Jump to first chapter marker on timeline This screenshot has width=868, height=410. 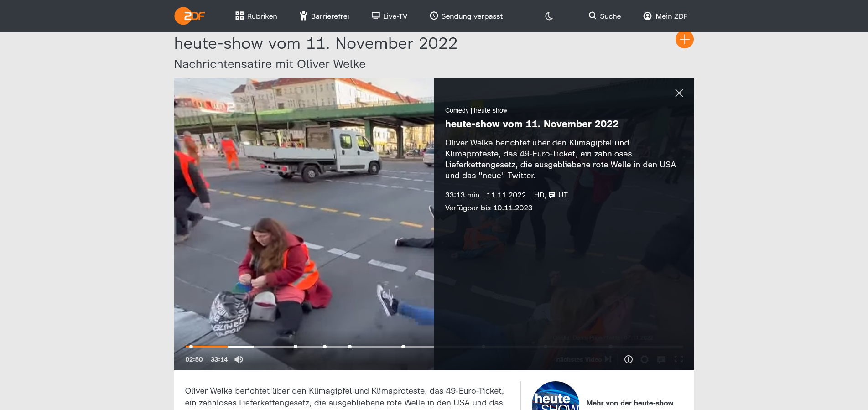[x=296, y=347]
